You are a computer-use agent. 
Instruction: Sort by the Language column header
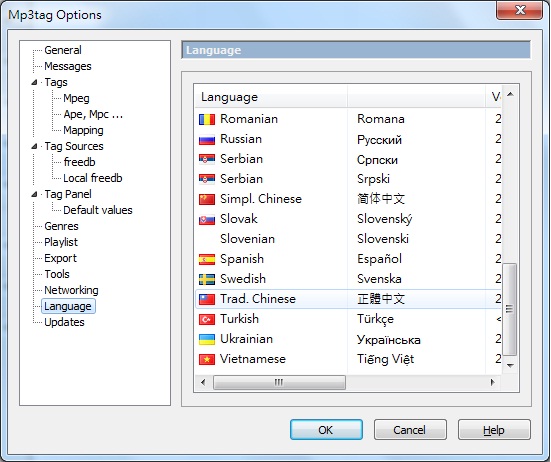271,97
